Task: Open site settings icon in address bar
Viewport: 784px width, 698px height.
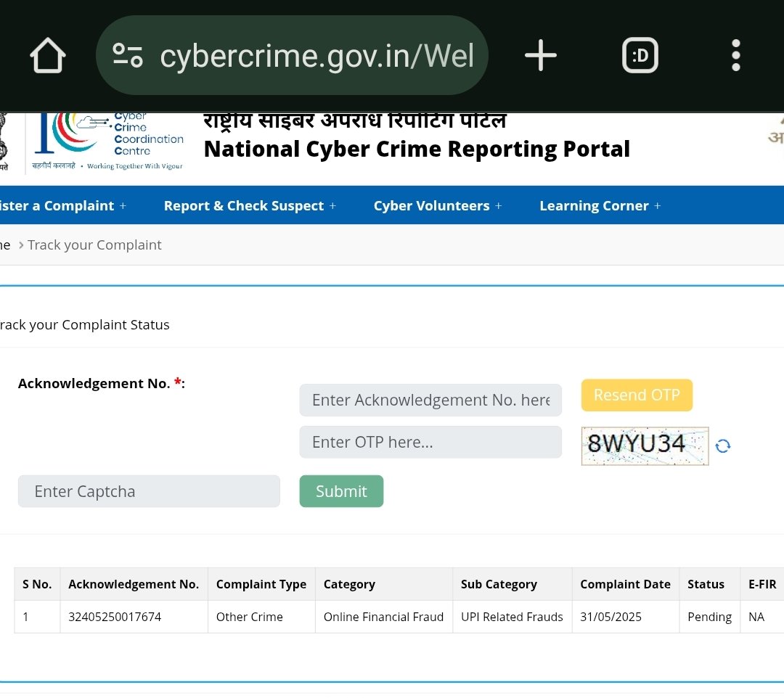Action: point(128,55)
